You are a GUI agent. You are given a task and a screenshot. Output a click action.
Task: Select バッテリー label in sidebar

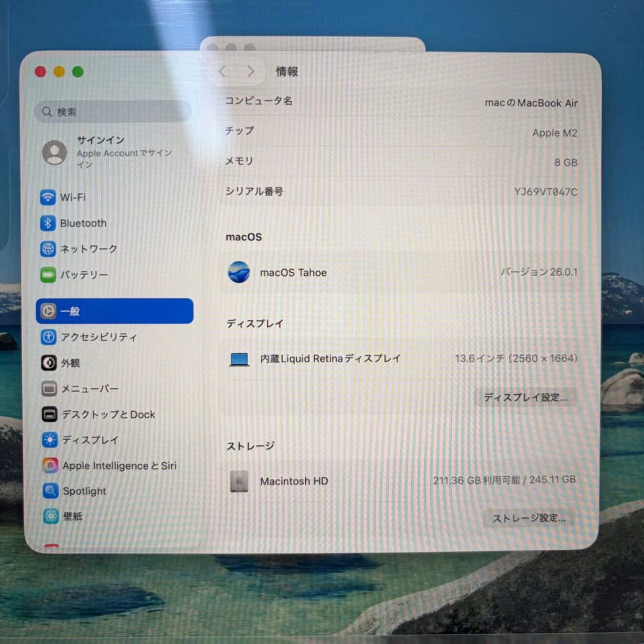point(84,275)
